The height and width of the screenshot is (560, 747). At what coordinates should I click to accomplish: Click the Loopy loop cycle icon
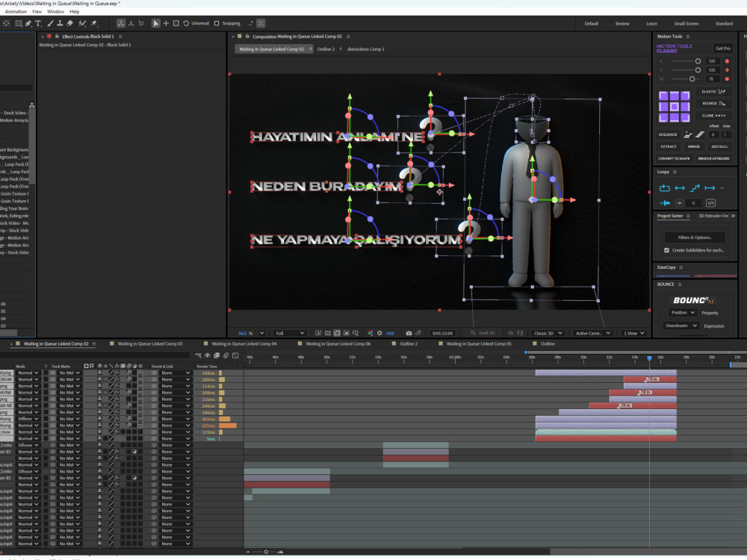pyautogui.click(x=665, y=188)
